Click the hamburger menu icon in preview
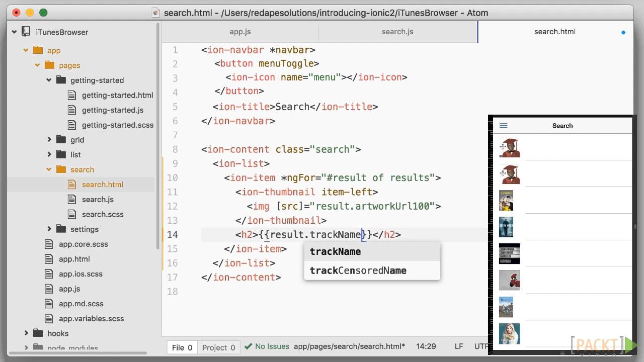This screenshot has width=644, height=362. [503, 126]
